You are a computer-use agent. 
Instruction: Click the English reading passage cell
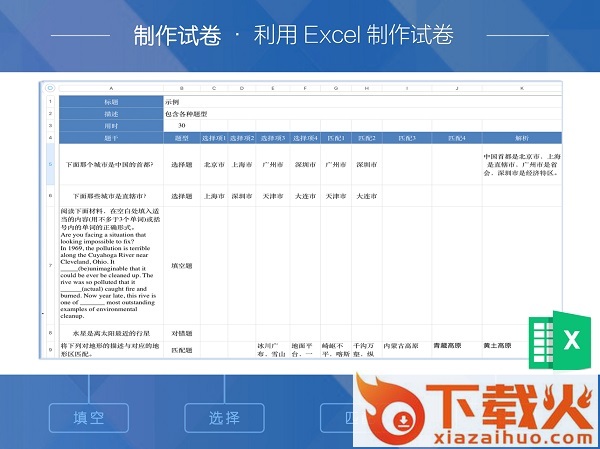[111, 266]
